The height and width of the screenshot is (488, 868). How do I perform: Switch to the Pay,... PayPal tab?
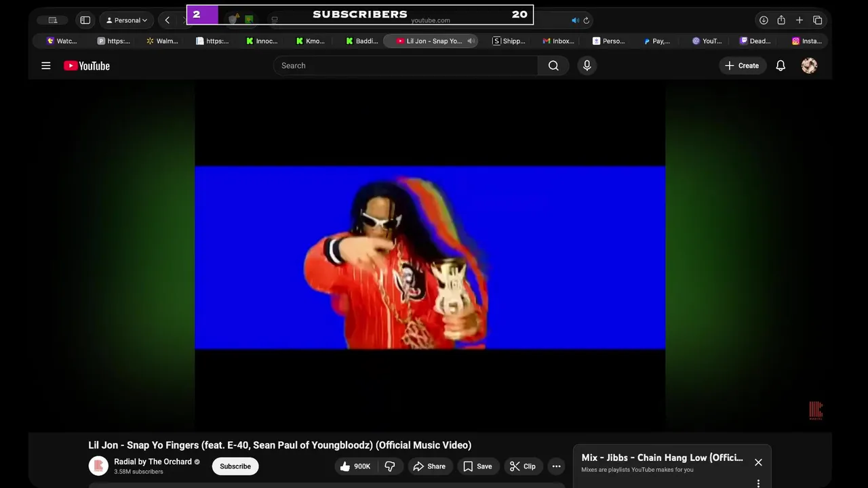coord(658,41)
